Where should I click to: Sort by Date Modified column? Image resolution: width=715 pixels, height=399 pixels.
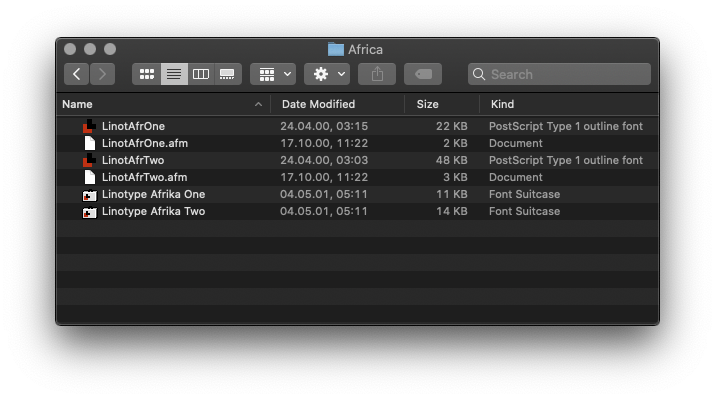pyautogui.click(x=318, y=104)
